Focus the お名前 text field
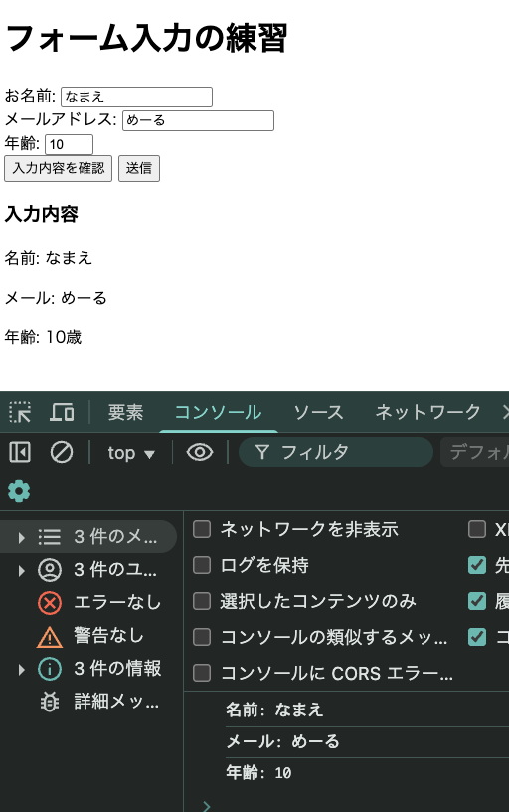Image resolution: width=509 pixels, height=812 pixels. point(136,97)
